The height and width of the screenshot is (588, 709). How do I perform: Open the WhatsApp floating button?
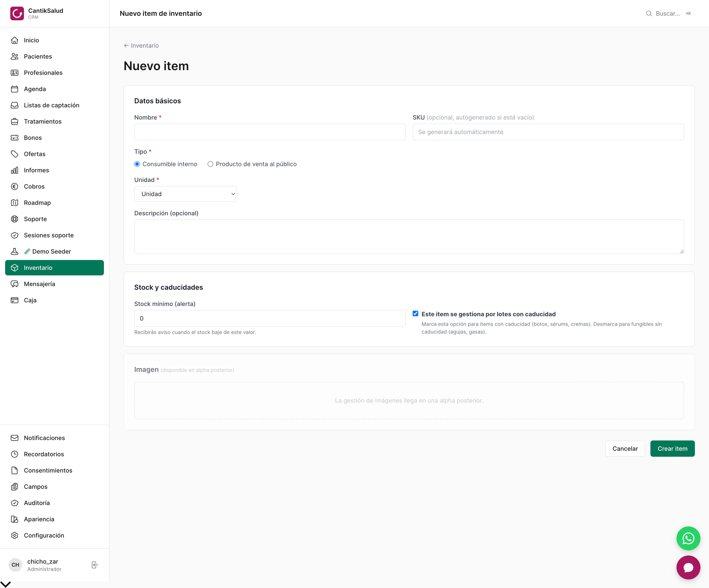[688, 538]
